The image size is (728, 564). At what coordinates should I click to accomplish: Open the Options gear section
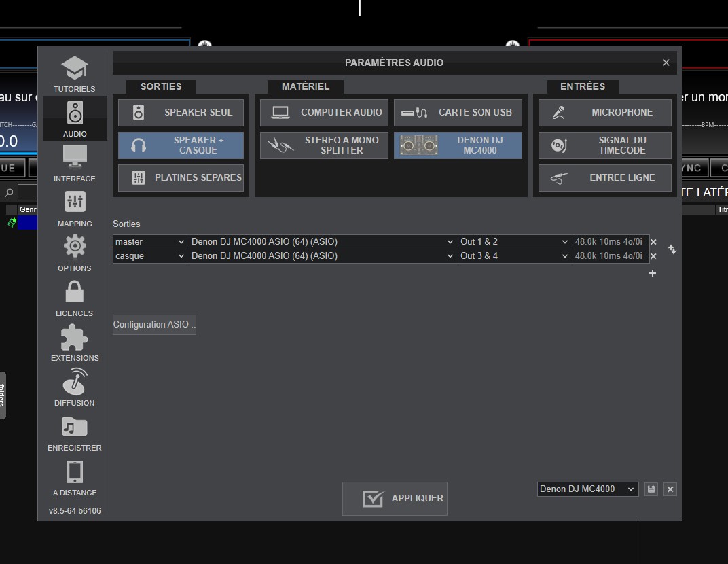pyautogui.click(x=74, y=253)
